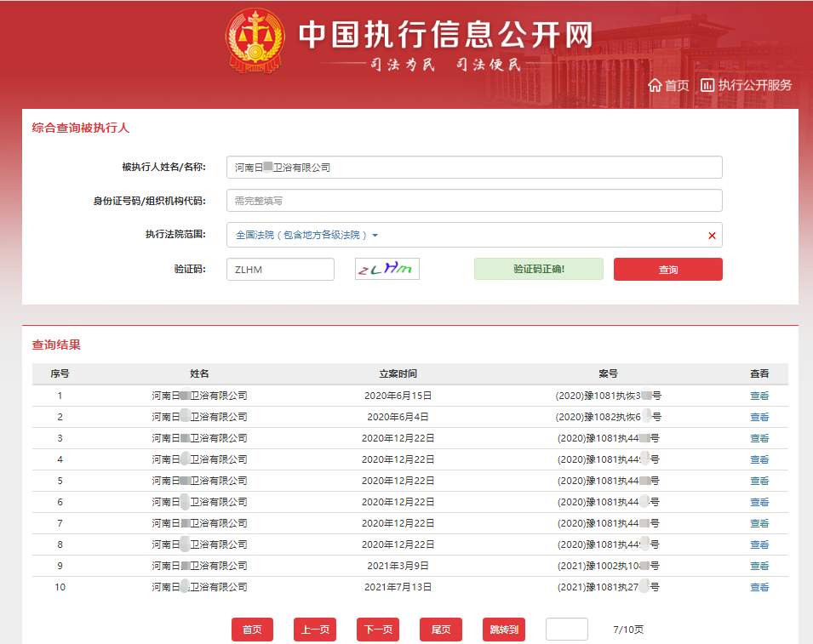Click the 跳转到 jump button
Screen dimensions: 813x644
[503, 629]
